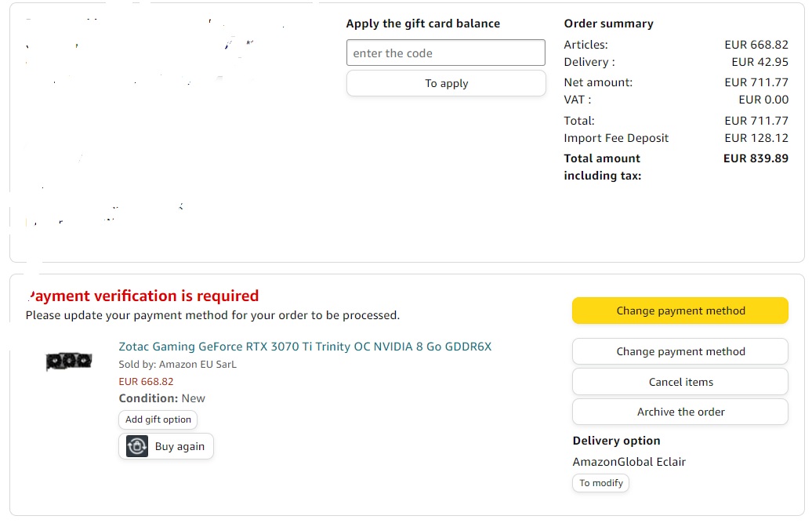Click the bold total EUR 839.89 amount
Screen dimensions: 812x523
coord(756,158)
